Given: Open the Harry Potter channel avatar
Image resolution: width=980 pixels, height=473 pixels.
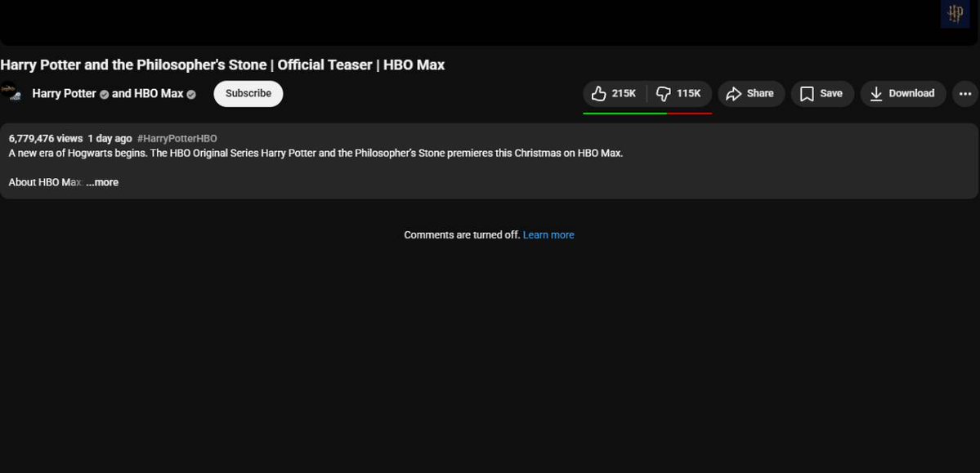Looking at the screenshot, I should [11, 93].
